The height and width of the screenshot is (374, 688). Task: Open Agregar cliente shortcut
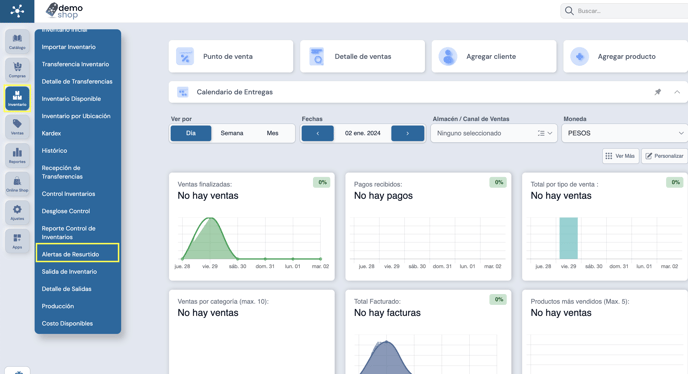[494, 57]
